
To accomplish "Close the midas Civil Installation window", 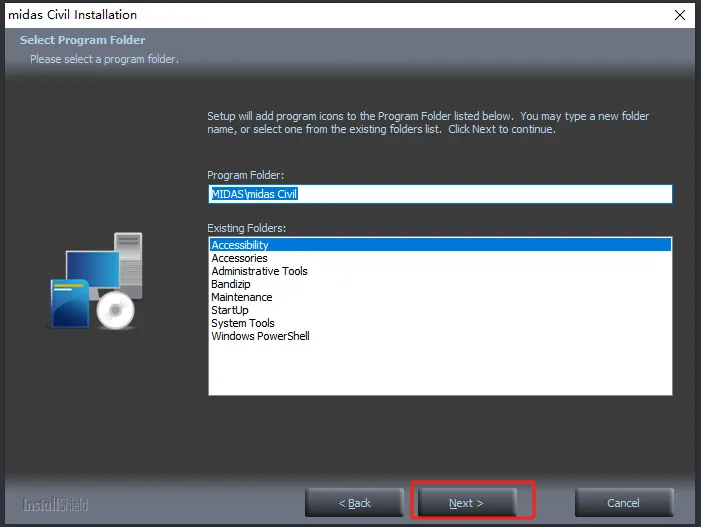I will click(x=680, y=15).
